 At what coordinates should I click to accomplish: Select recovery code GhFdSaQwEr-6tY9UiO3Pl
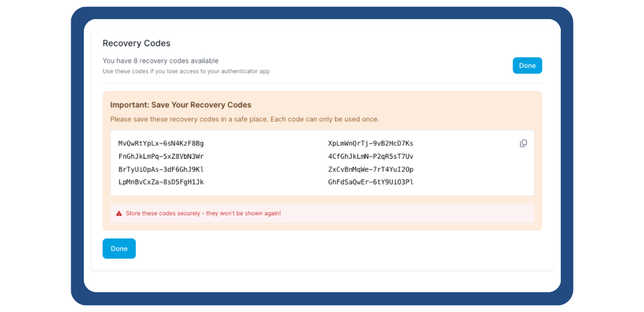(x=371, y=182)
